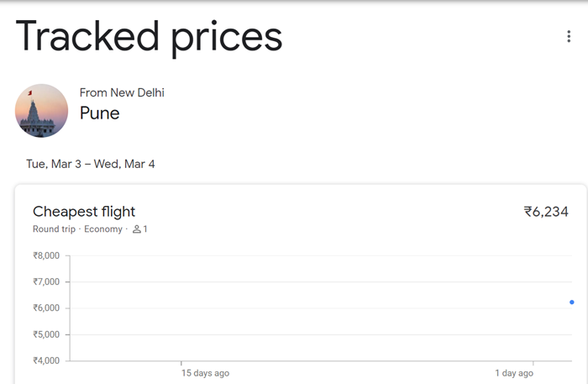The height and width of the screenshot is (384, 588).
Task: Select the Pune destination title
Action: point(99,113)
